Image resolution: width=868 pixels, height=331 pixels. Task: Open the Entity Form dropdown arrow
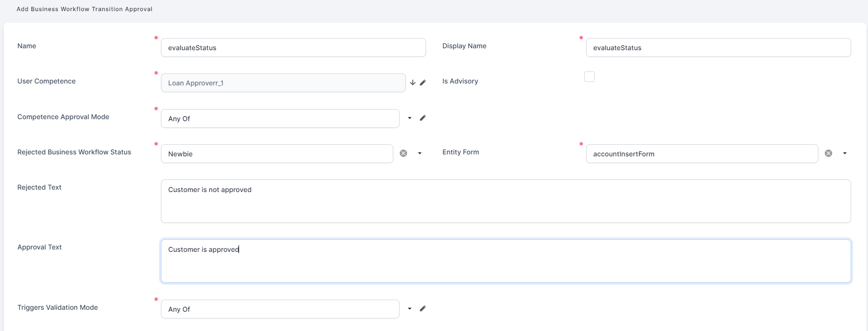tap(845, 153)
